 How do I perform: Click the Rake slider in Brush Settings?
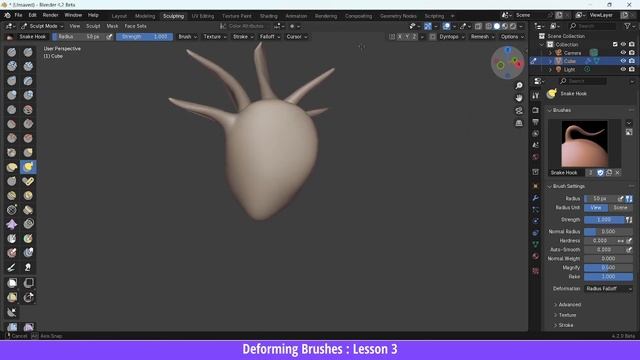(608, 277)
